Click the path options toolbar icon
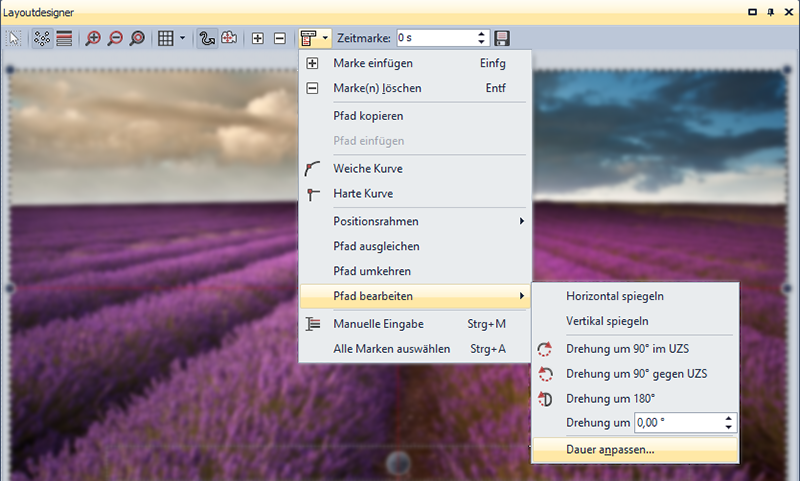Screen dimensions: 800x481 309,38
